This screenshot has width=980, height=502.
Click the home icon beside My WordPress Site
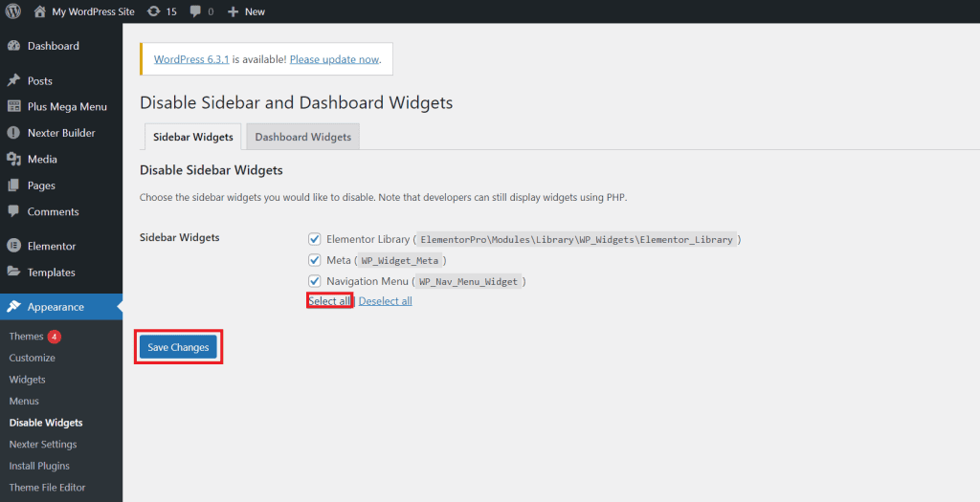click(39, 11)
